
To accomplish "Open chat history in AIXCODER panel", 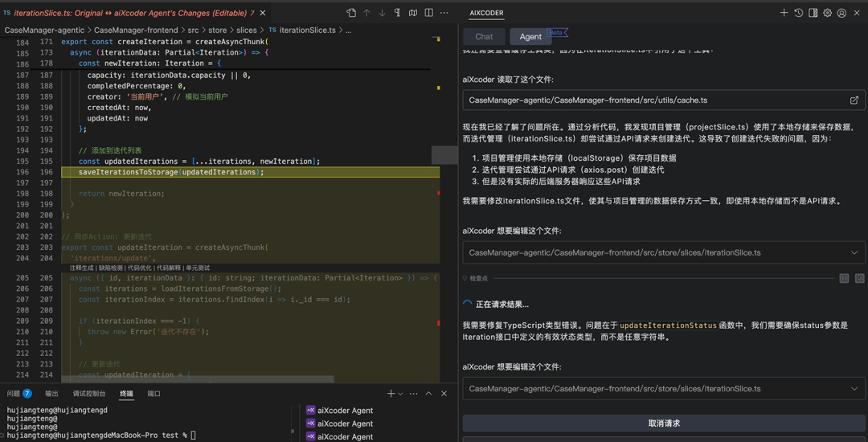I will (x=798, y=13).
